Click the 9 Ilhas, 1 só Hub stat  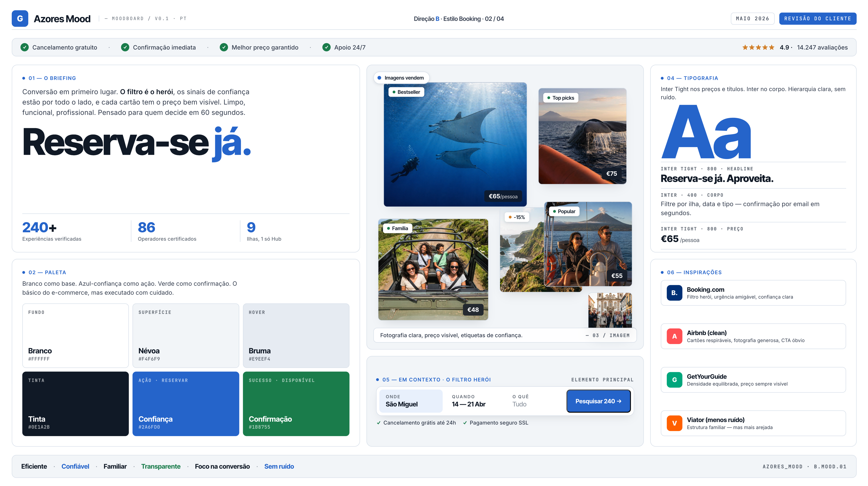point(264,231)
